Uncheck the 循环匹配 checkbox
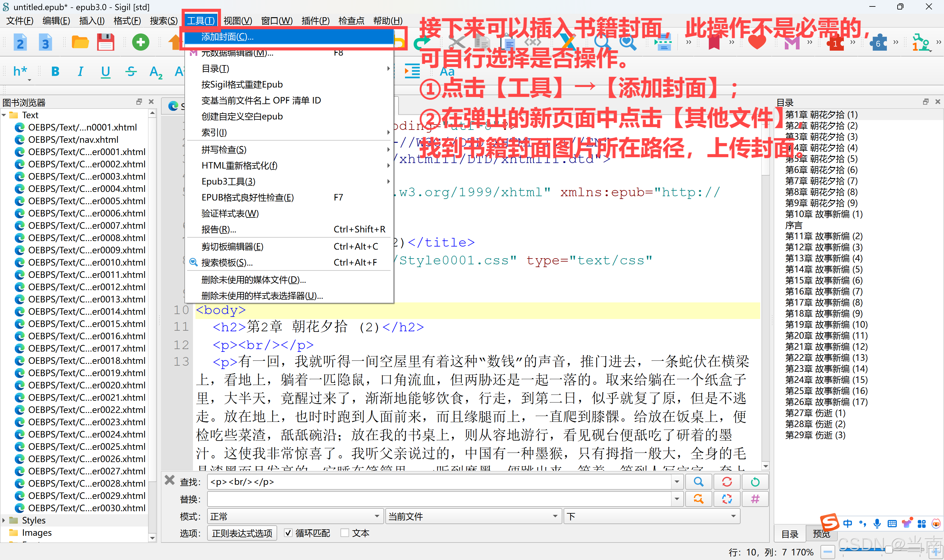This screenshot has width=944, height=560. tap(288, 533)
